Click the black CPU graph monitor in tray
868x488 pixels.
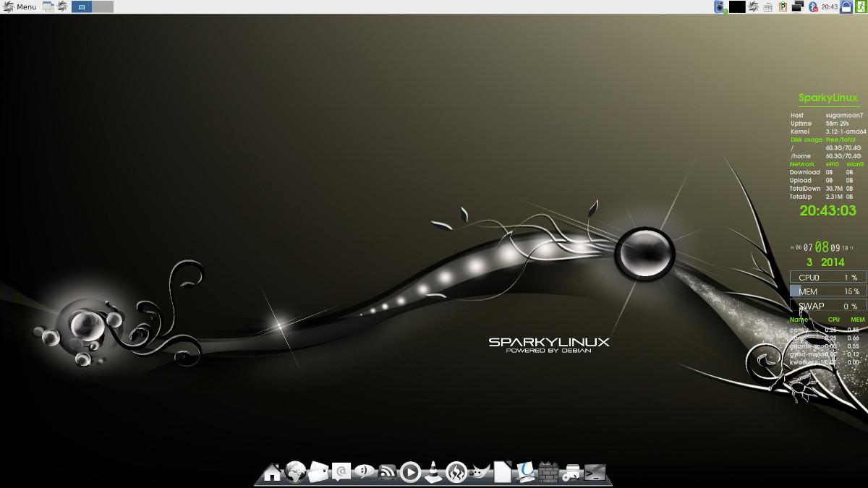tap(737, 7)
